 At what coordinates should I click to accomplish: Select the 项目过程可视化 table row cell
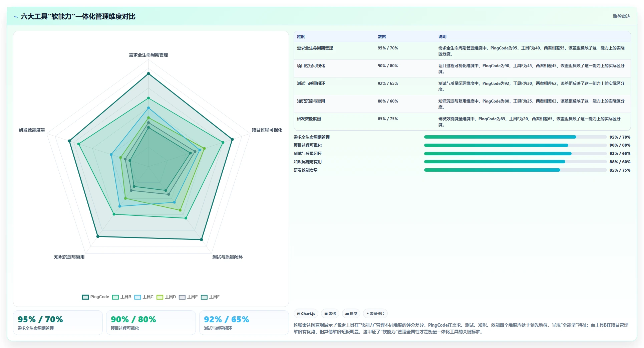tap(311, 66)
